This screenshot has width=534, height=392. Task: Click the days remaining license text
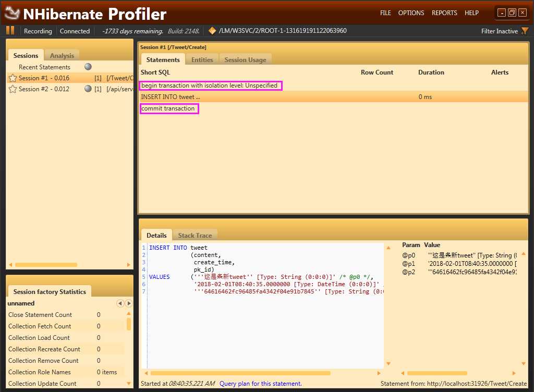coord(132,31)
